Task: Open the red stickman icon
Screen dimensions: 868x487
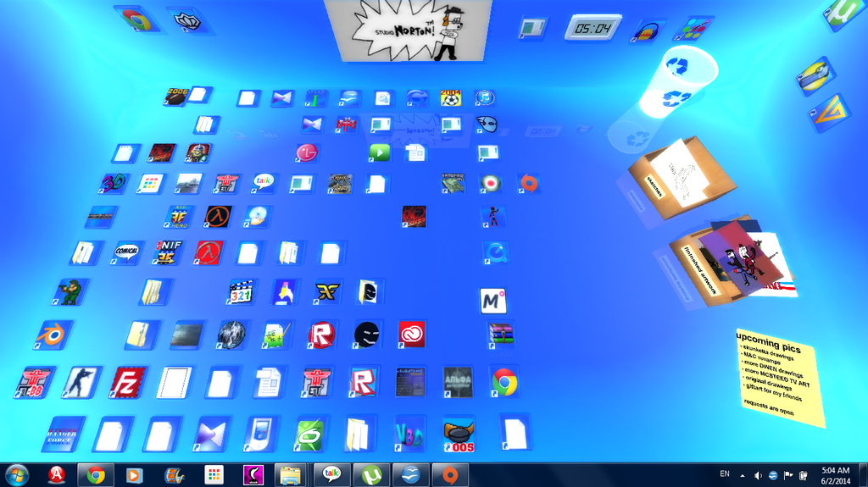Action: [x=492, y=216]
